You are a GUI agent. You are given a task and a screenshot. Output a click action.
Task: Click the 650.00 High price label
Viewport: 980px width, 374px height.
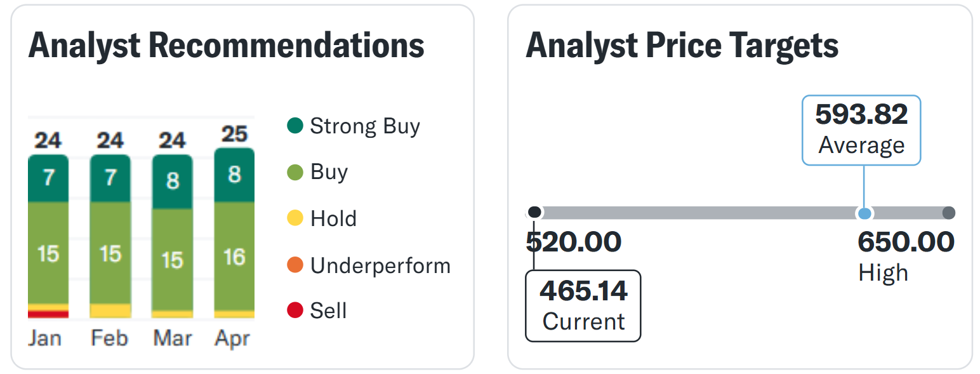(906, 243)
